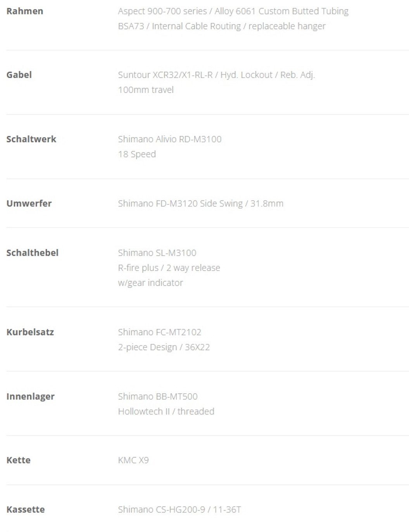Viewport: 409px width, 532px height.
Task: Click the Aspect 900-700 series frame text
Action: pyautogui.click(x=233, y=11)
